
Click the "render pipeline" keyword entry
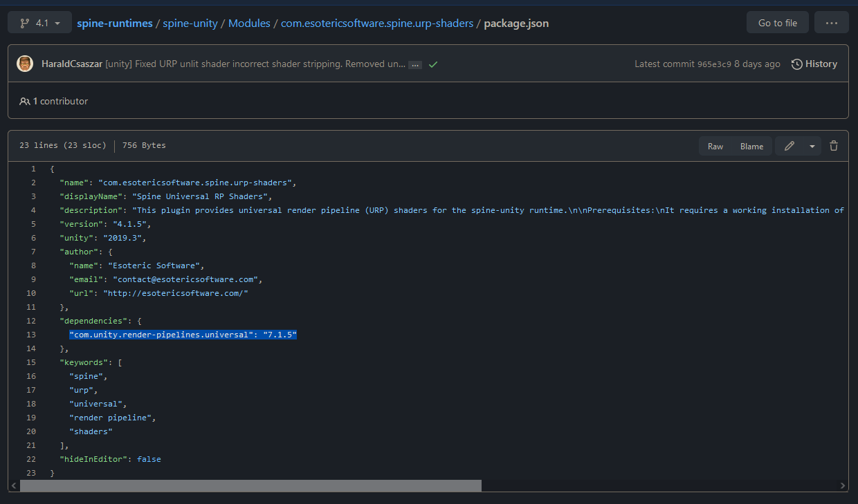coord(110,418)
